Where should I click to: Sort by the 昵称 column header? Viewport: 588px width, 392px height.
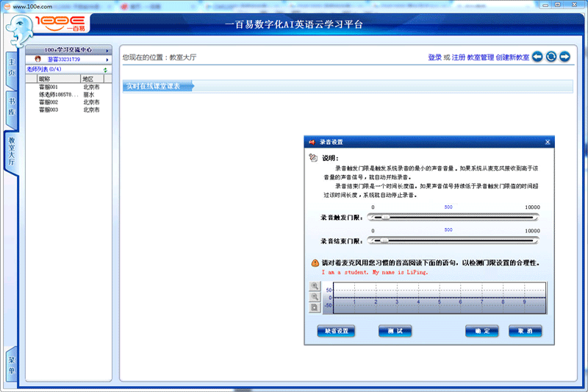click(x=60, y=79)
